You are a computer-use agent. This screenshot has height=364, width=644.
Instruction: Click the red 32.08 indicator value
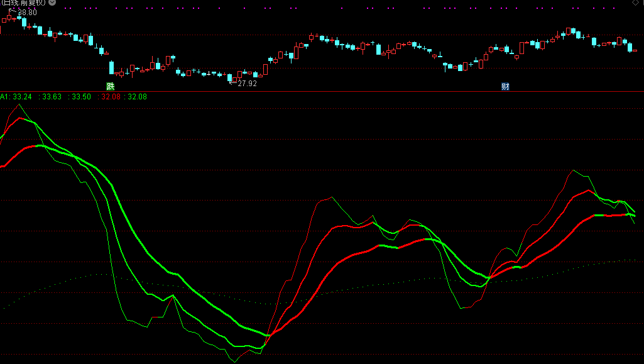pyautogui.click(x=111, y=97)
